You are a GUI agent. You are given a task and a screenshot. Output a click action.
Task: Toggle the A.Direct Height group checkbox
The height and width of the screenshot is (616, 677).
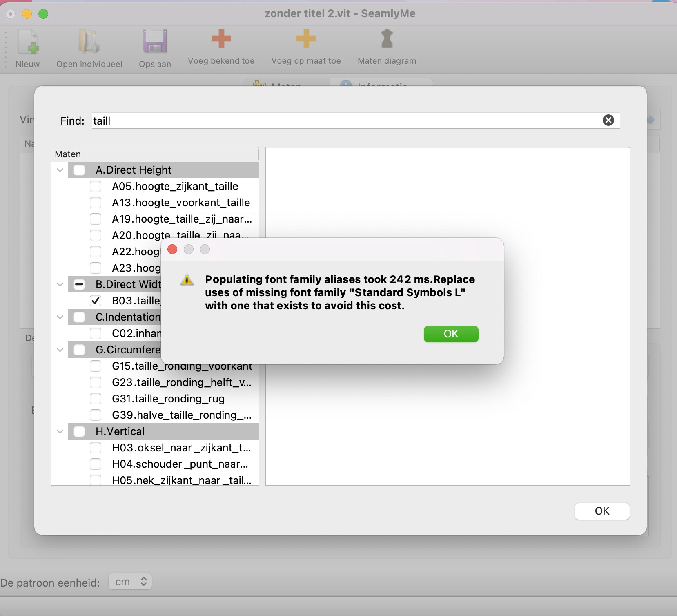79,170
